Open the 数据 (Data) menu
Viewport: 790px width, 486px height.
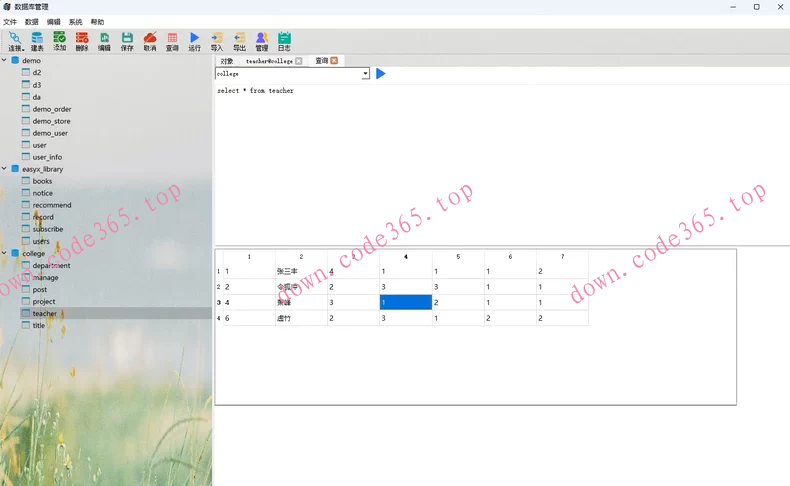click(x=32, y=22)
